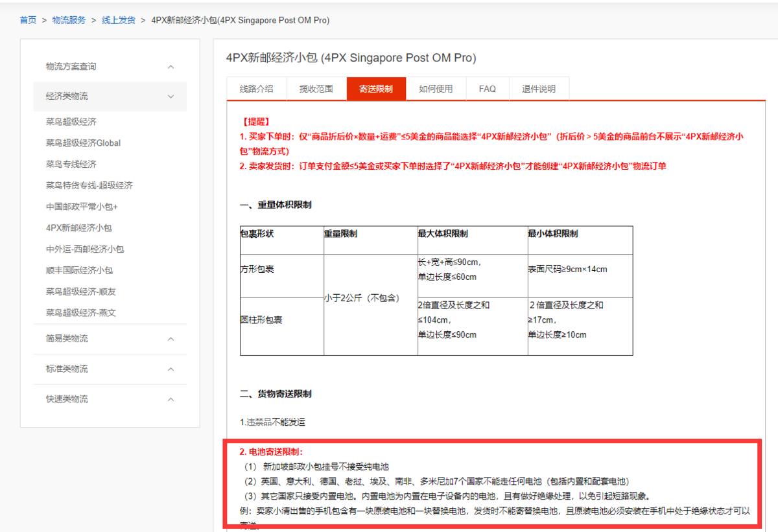778x532 pixels.
Task: Expand the 简易类物流 section chevron
Action: point(171,339)
